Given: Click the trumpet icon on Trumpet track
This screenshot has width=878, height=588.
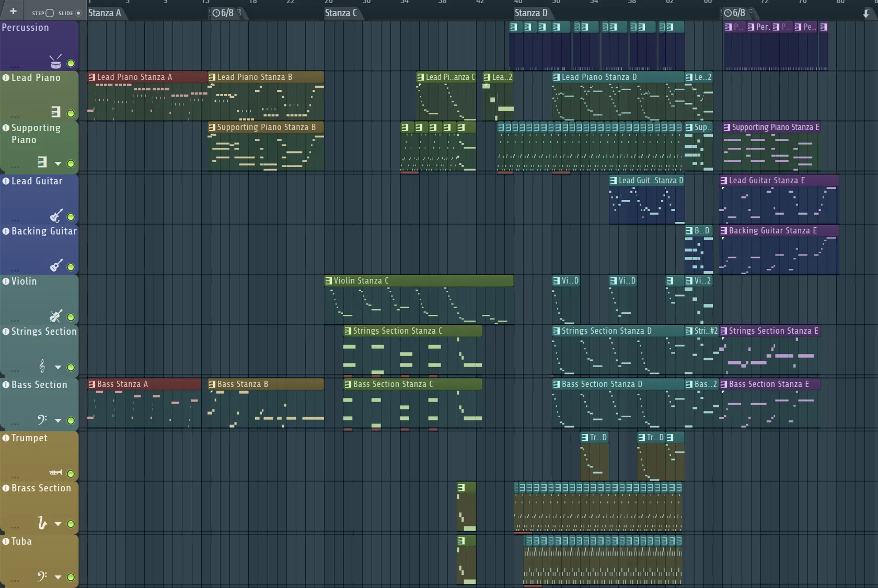Looking at the screenshot, I should (55, 473).
